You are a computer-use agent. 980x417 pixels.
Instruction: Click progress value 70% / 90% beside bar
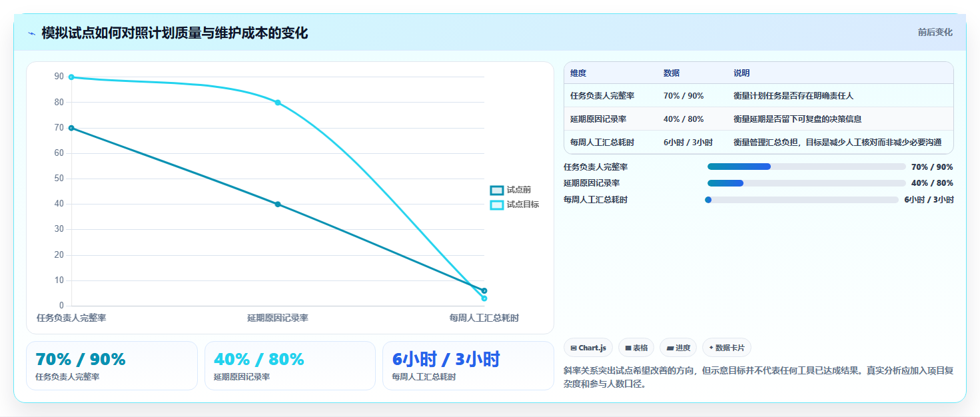click(x=932, y=167)
